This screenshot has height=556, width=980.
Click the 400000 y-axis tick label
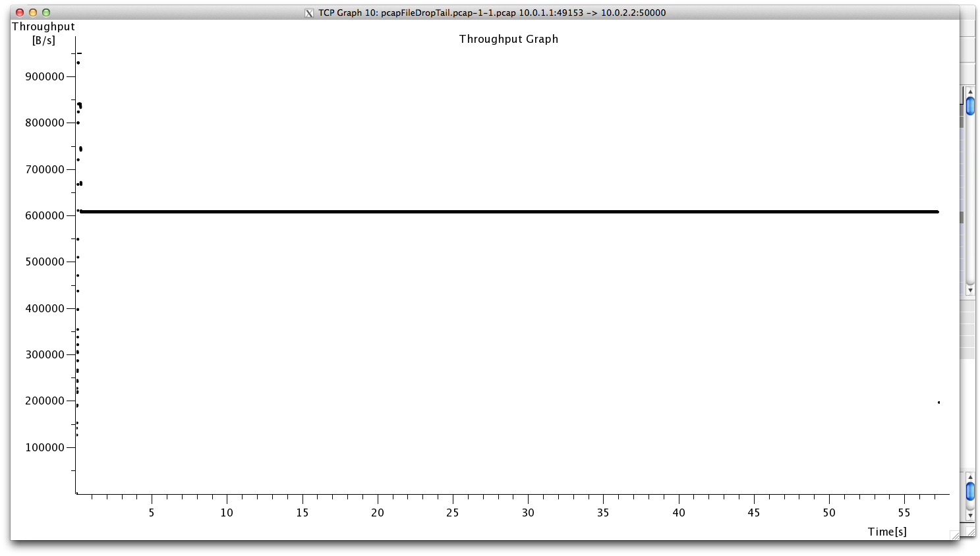pos(45,308)
